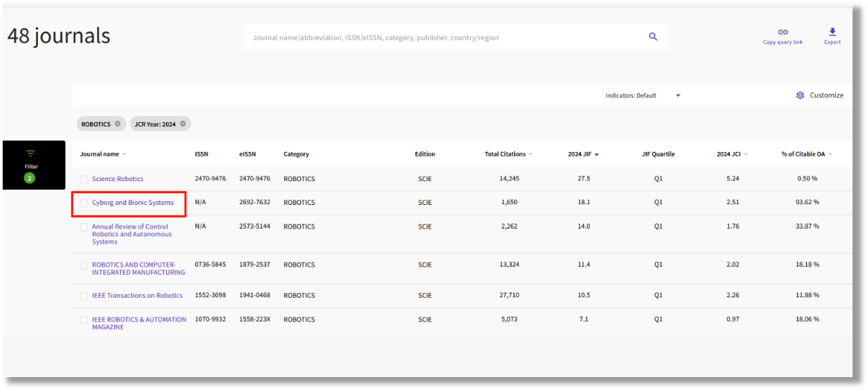
Task: Click JIF value 11.4
Action: coord(584,265)
